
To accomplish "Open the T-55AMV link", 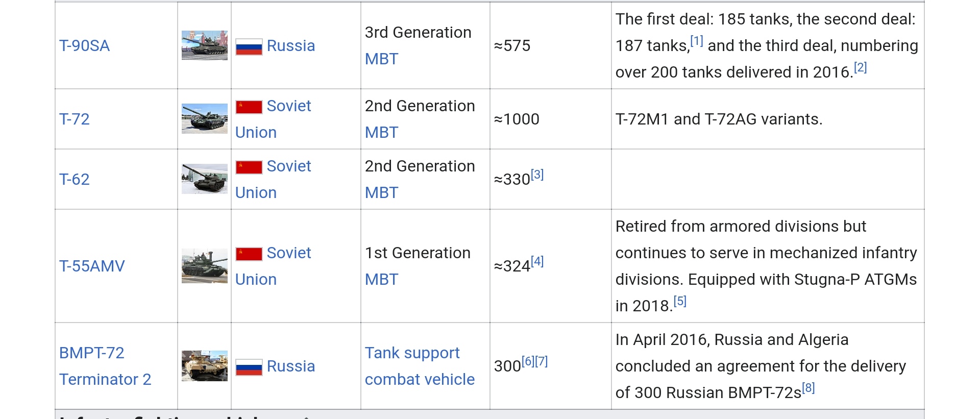I will pyautogui.click(x=92, y=266).
